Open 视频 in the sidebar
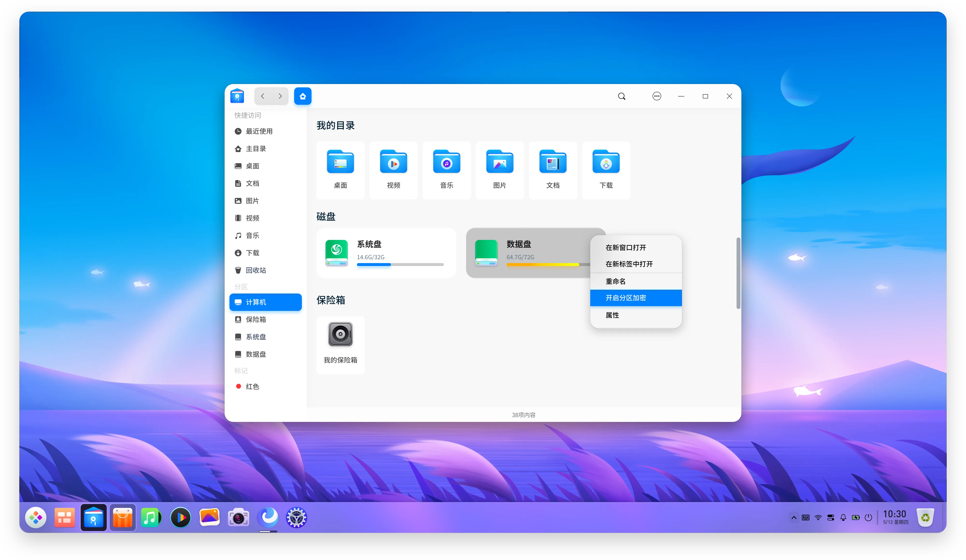The height and width of the screenshot is (560, 966). point(265,218)
